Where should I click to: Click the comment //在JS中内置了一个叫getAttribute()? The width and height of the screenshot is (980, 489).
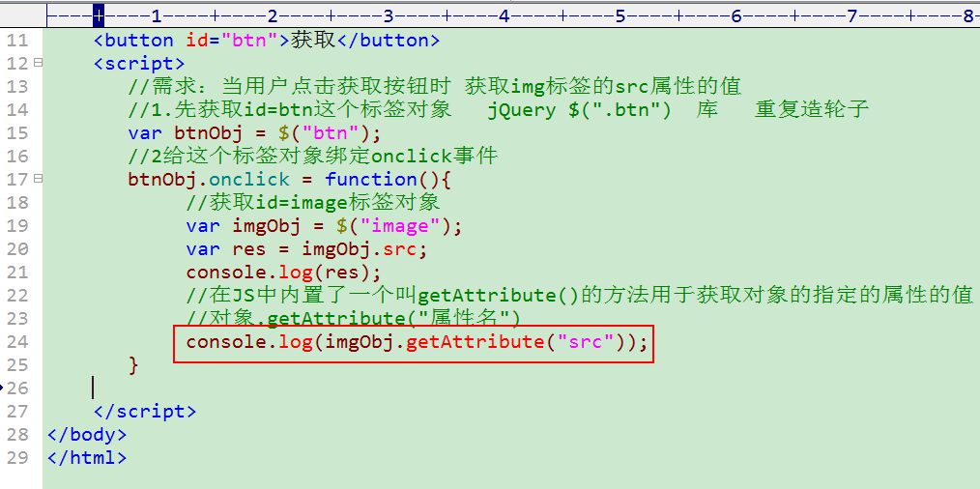[x=579, y=296]
